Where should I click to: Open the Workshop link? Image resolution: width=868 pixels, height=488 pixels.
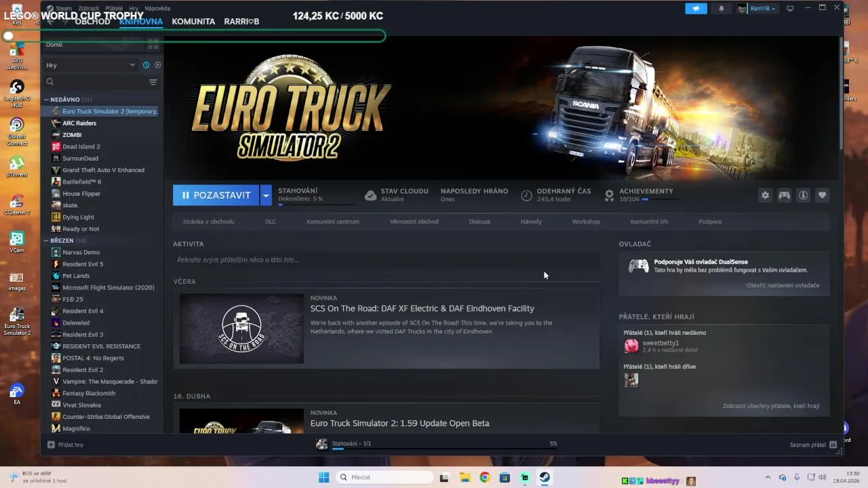pyautogui.click(x=586, y=222)
